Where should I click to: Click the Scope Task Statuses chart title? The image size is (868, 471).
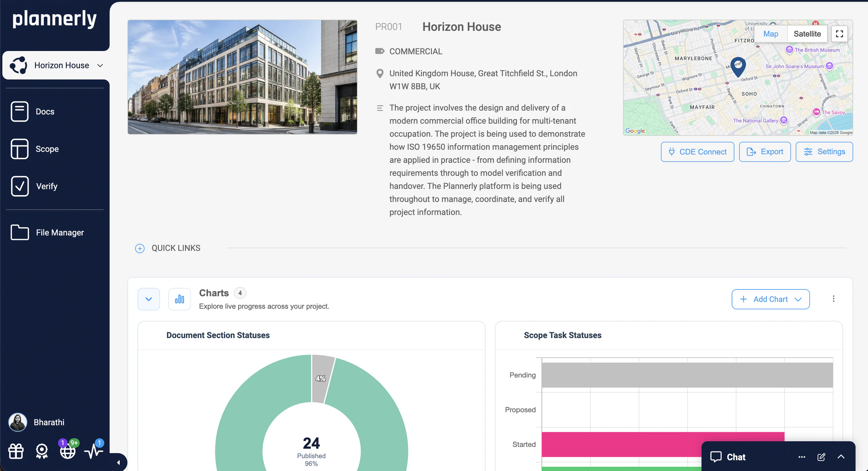[563, 335]
